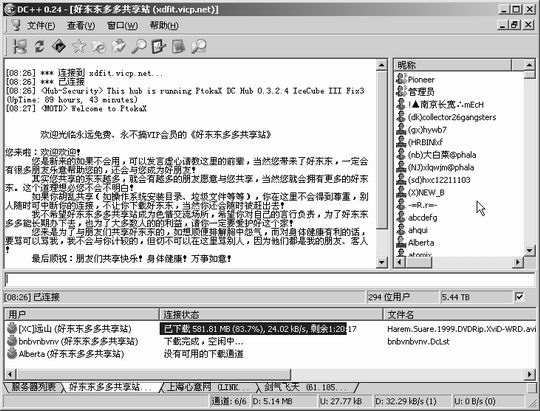This screenshot has height=411, width=540.
Task: Sort transfers by 连接状态 column header
Action: click(x=271, y=314)
